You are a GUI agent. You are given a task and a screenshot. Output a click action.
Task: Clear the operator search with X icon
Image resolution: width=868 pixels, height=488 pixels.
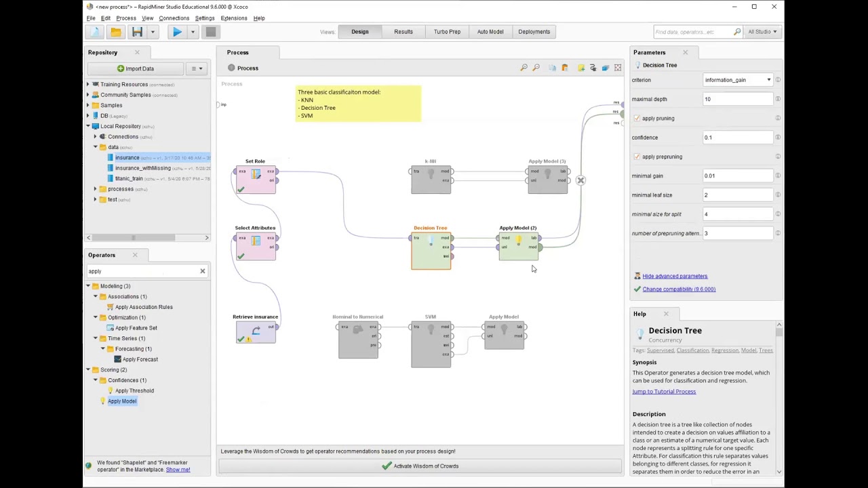202,271
